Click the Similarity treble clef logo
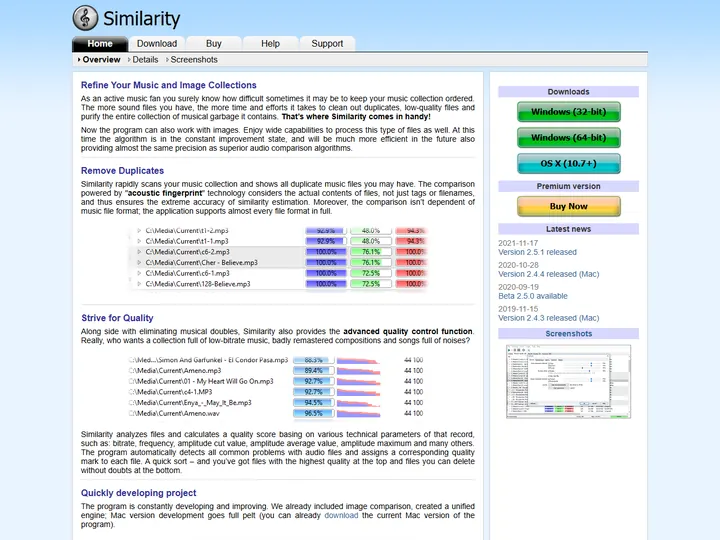The width and height of the screenshot is (720, 540). [x=85, y=18]
